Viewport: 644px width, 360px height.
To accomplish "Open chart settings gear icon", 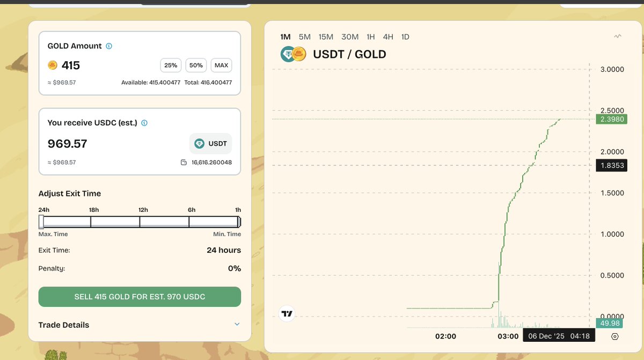I will click(615, 336).
